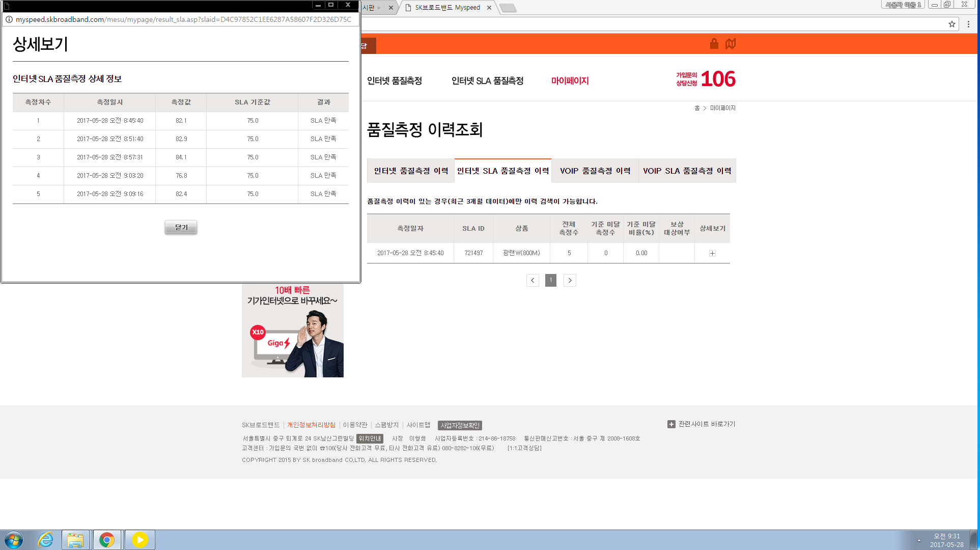980x550 pixels.
Task: Launch Internet Explorer from the taskbar
Action: [46, 540]
